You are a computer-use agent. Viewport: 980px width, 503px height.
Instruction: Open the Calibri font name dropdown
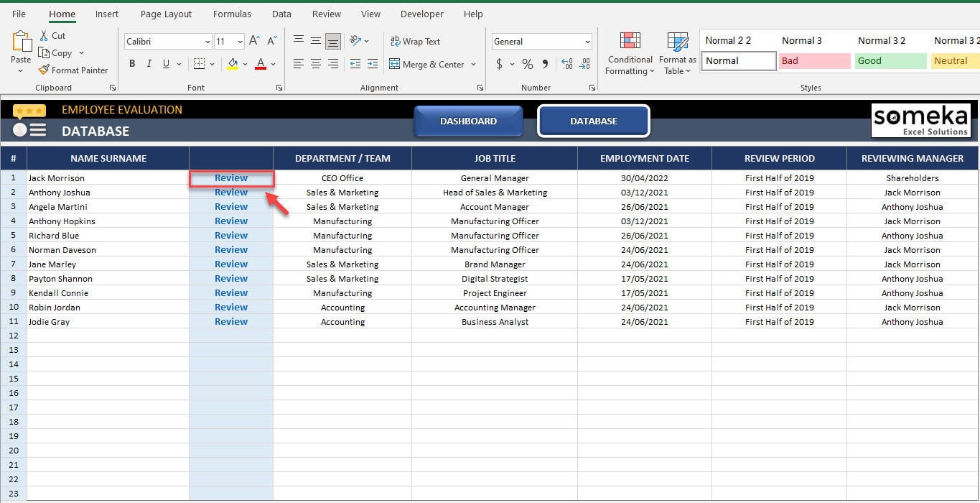point(208,42)
